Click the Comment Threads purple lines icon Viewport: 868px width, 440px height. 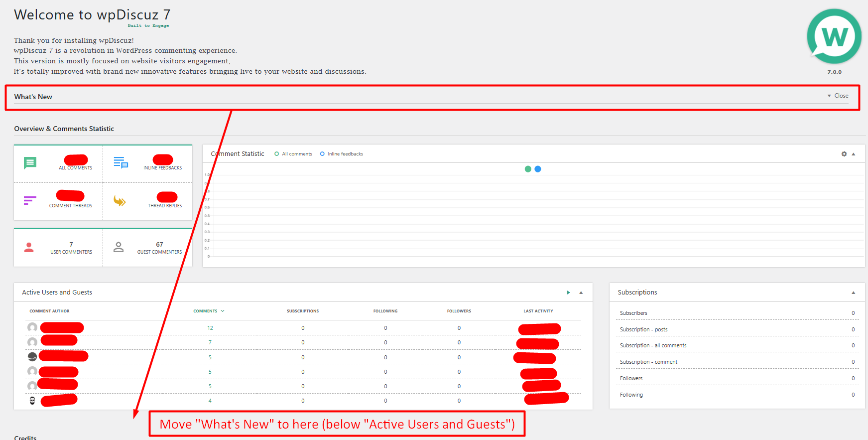click(30, 200)
